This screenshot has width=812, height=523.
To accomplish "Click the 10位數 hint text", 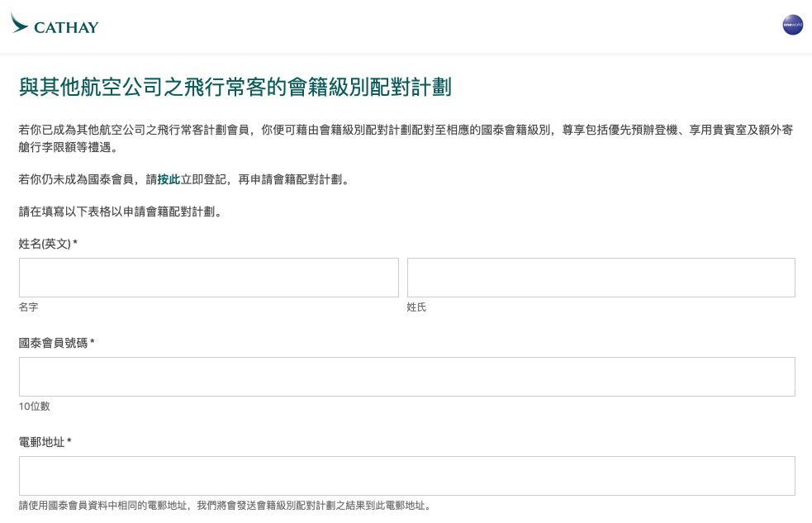I will point(34,407).
